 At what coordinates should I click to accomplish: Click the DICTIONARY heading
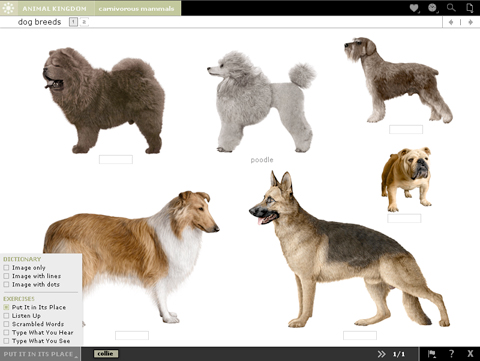[22, 259]
